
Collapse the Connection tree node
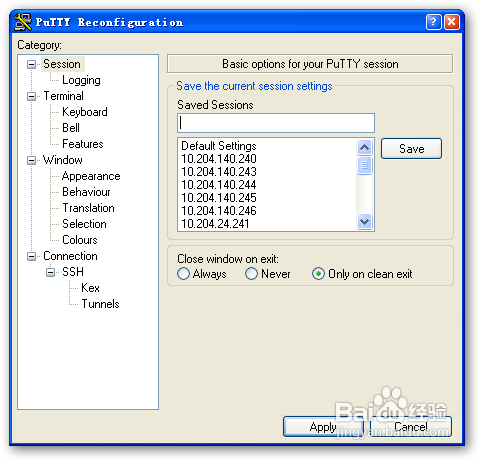click(x=31, y=256)
